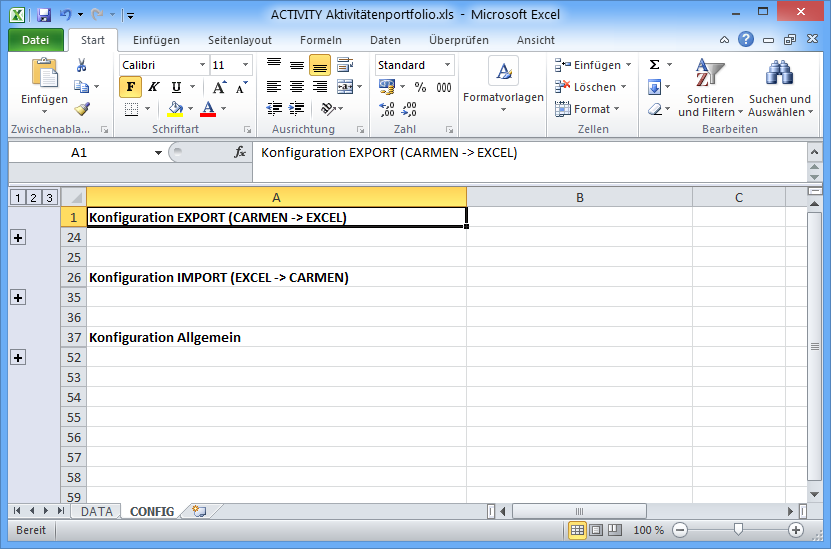This screenshot has width=831, height=549.
Task: Expand collapsed group above row 24
Action: click(18, 237)
